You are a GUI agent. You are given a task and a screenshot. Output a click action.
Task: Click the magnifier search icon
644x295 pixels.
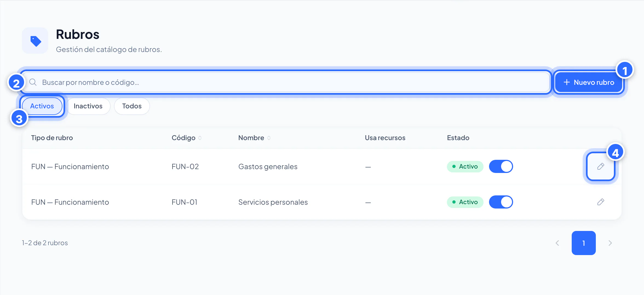click(33, 82)
